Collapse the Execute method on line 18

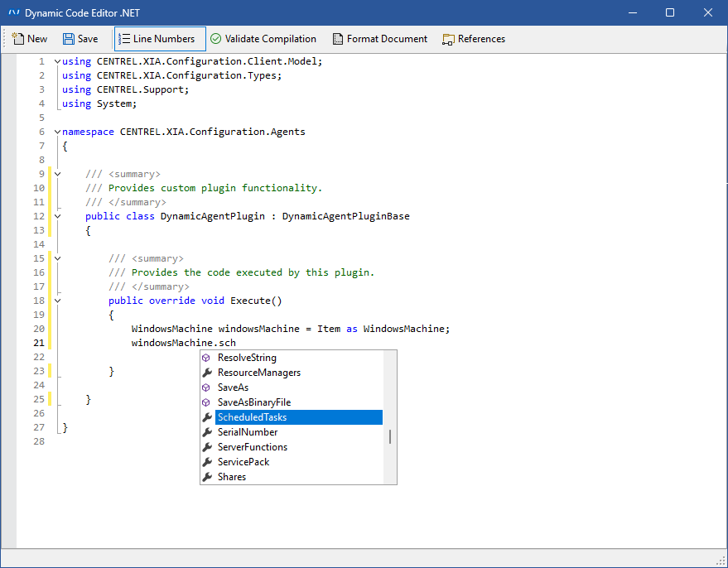pyautogui.click(x=57, y=301)
